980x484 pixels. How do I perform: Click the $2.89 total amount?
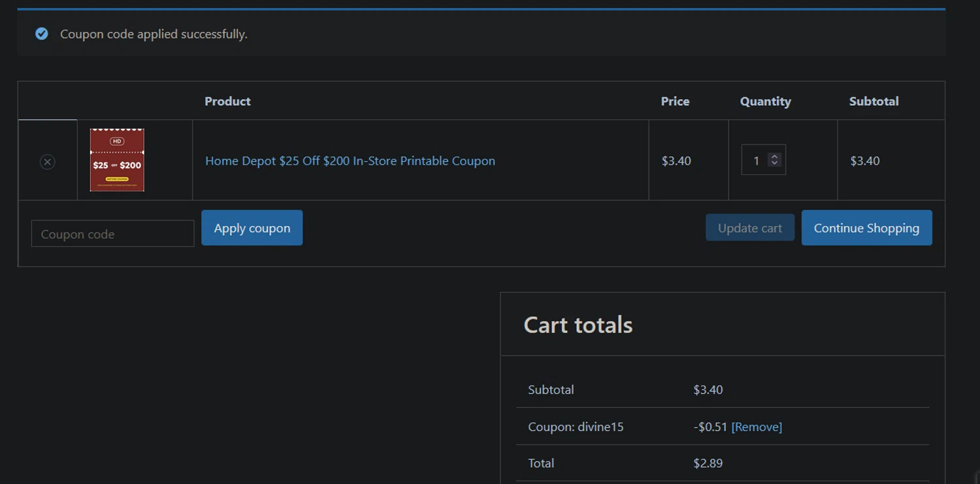click(708, 463)
